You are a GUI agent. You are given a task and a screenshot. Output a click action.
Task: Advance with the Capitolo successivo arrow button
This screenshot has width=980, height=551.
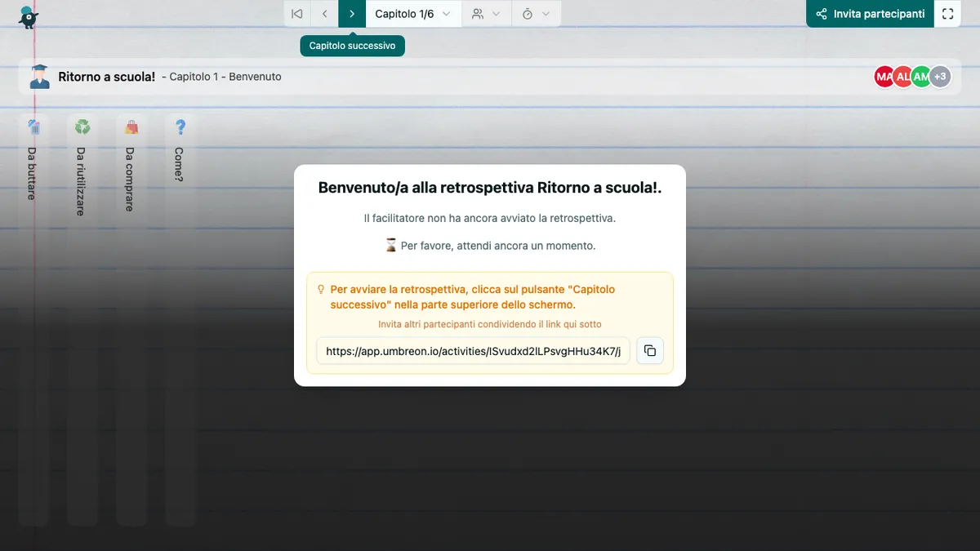click(352, 14)
